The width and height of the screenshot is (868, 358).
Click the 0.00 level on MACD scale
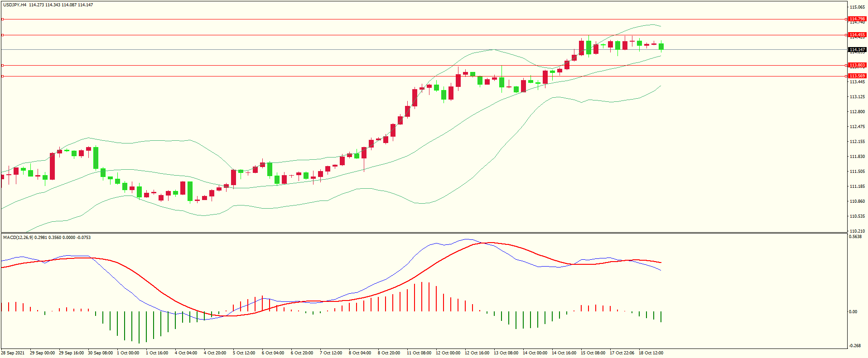click(853, 312)
